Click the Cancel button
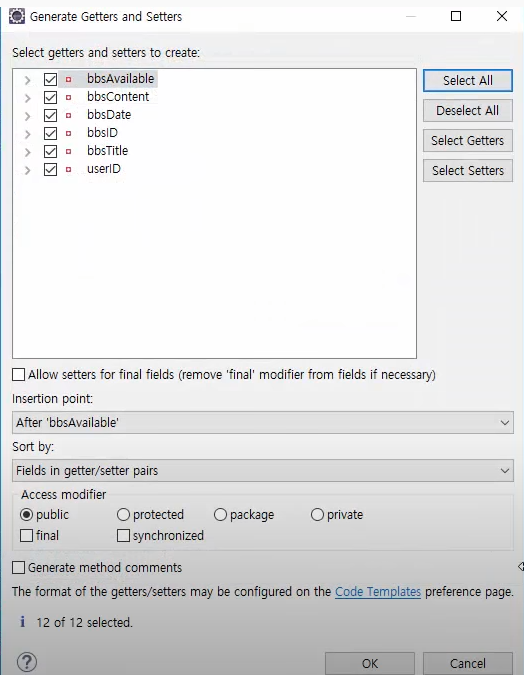Image resolution: width=524 pixels, height=675 pixels. click(468, 663)
